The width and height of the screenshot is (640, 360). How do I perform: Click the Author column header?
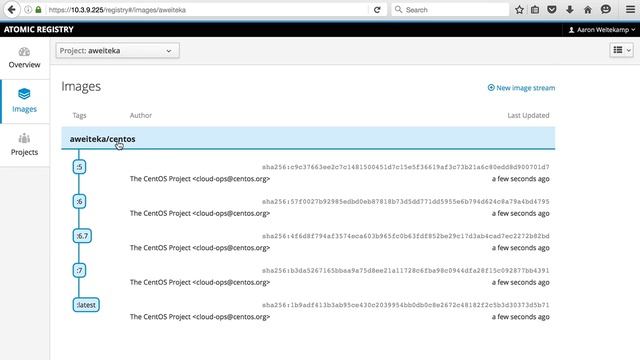pyautogui.click(x=141, y=116)
